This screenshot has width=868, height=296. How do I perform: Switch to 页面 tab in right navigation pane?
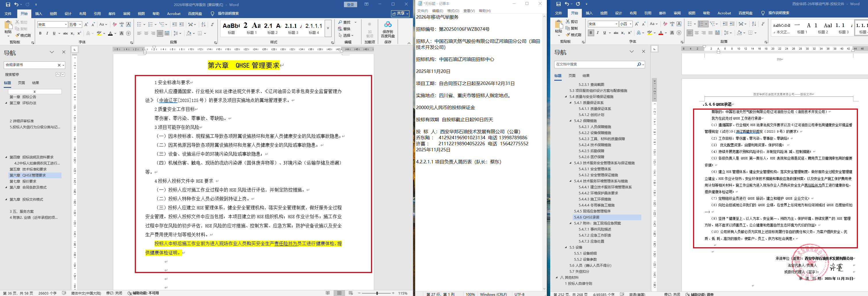point(572,76)
